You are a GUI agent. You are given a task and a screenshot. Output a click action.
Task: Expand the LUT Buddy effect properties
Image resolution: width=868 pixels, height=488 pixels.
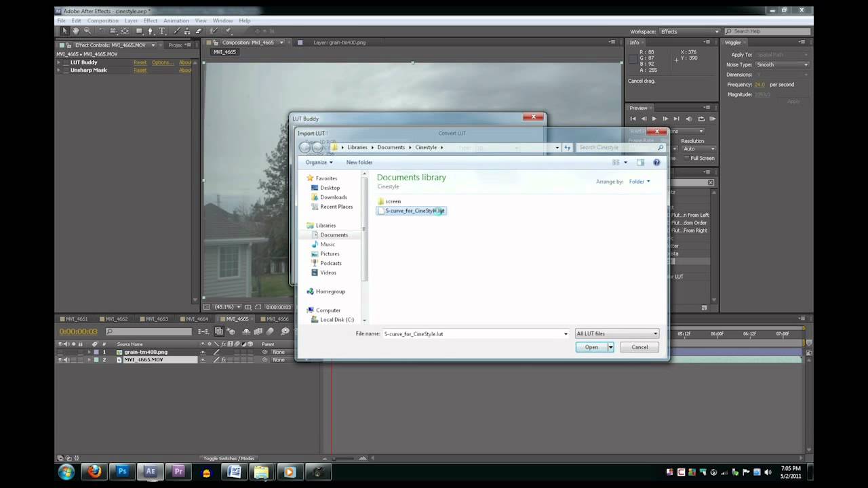click(59, 62)
